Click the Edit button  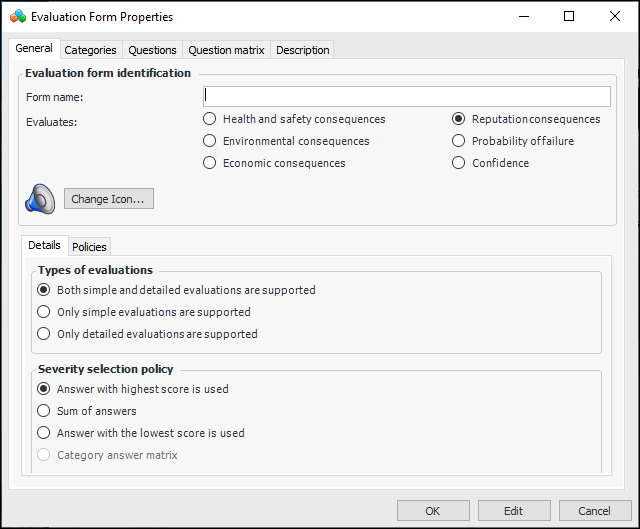click(x=513, y=511)
